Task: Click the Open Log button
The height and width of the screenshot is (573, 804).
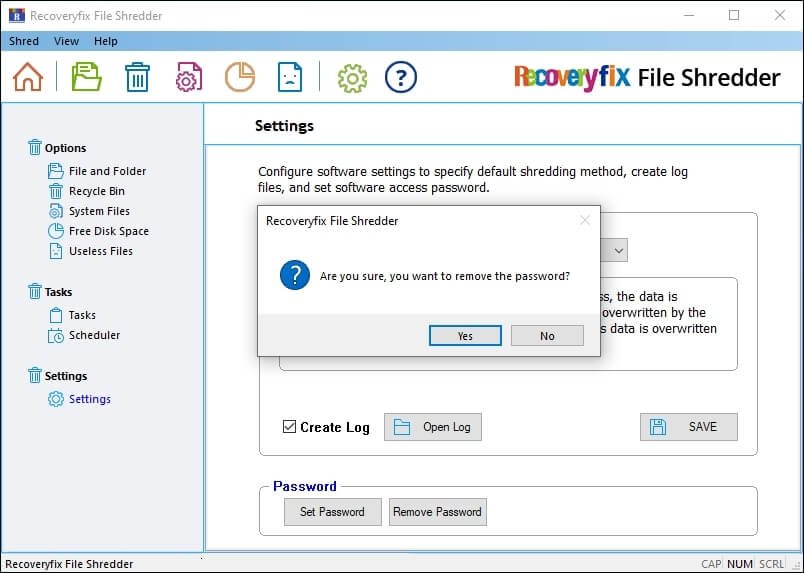Action: (432, 427)
